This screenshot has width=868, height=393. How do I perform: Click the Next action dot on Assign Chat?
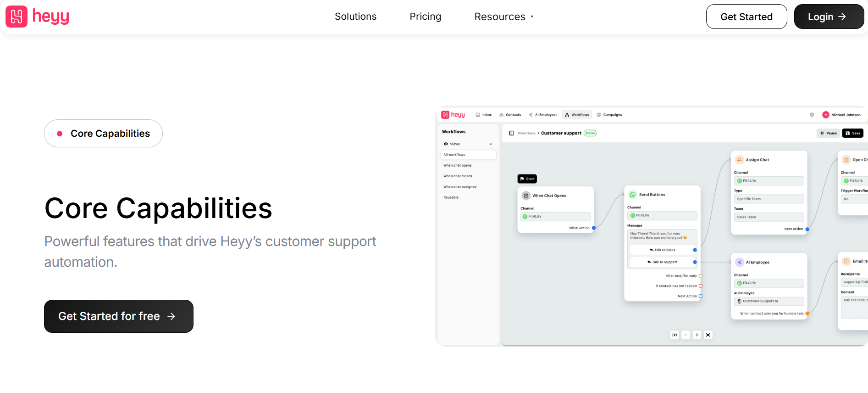coord(807,229)
